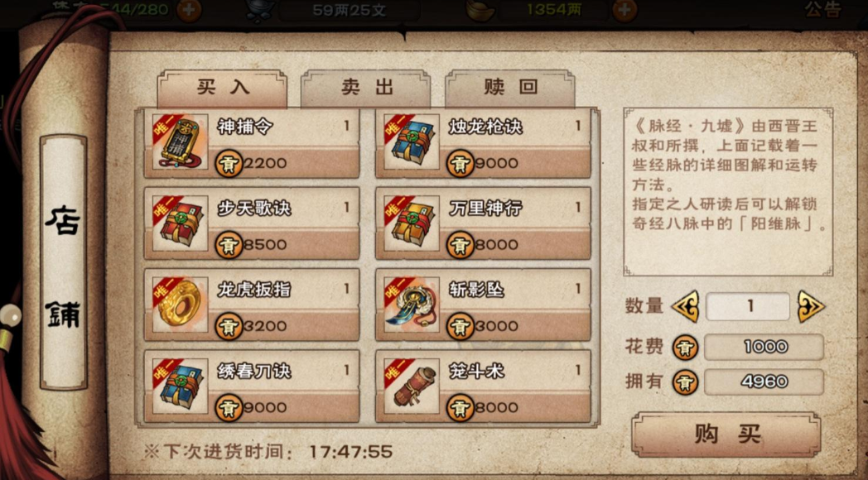Select the 笼斗术 scroll icon
868x480 pixels.
[412, 386]
